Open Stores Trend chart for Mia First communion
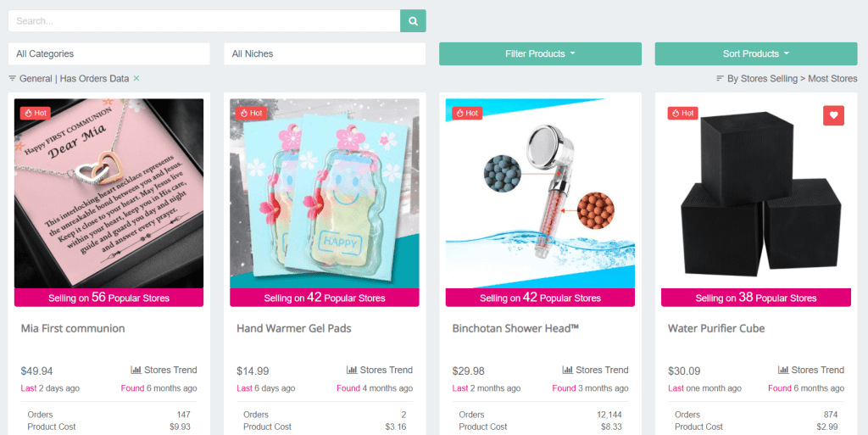This screenshot has width=868, height=435. click(x=164, y=370)
